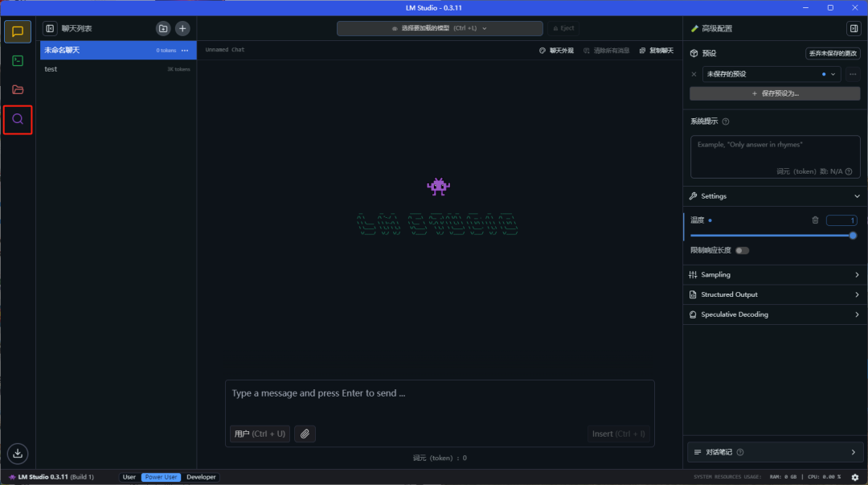The width and height of the screenshot is (868, 485).
Task: Select the 未命名聊天 chat
Action: (x=118, y=50)
